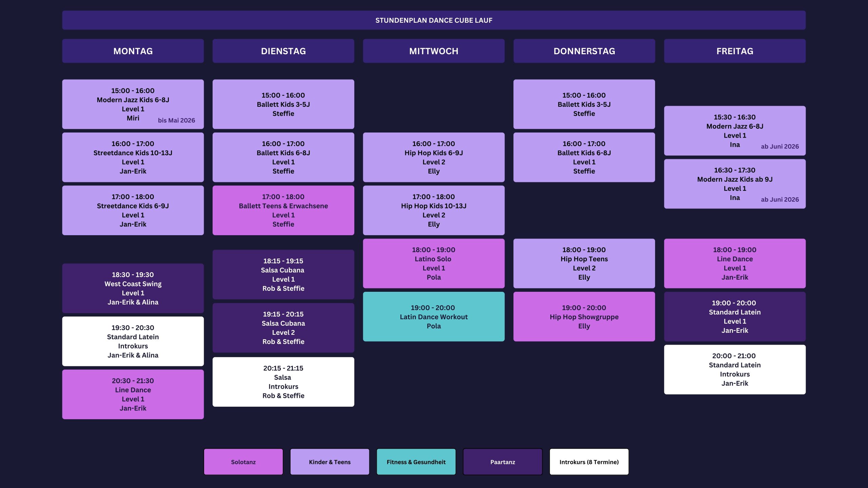Click the Hip Hop Showgruppe block

584,317
